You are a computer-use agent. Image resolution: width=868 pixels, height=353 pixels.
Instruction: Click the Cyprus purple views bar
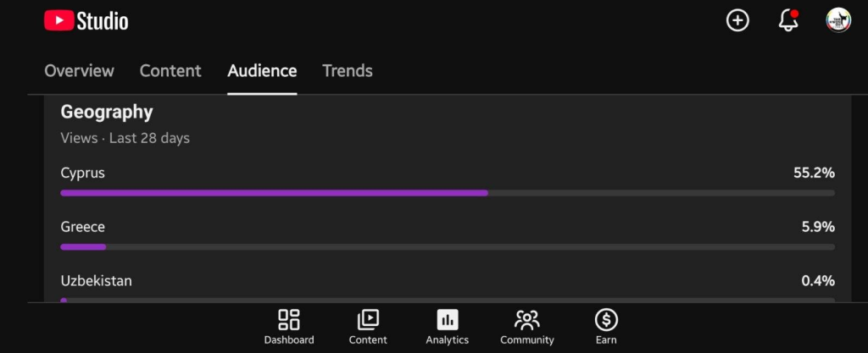click(274, 193)
